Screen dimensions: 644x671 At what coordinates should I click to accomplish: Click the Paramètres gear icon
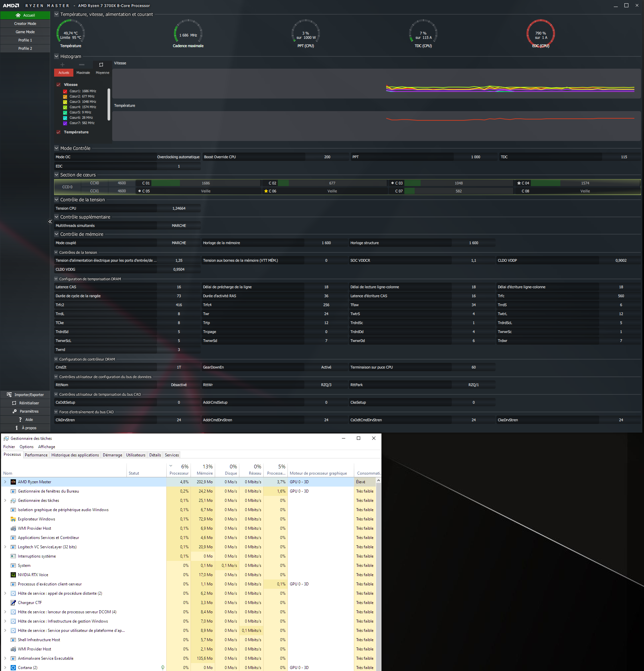(14, 411)
